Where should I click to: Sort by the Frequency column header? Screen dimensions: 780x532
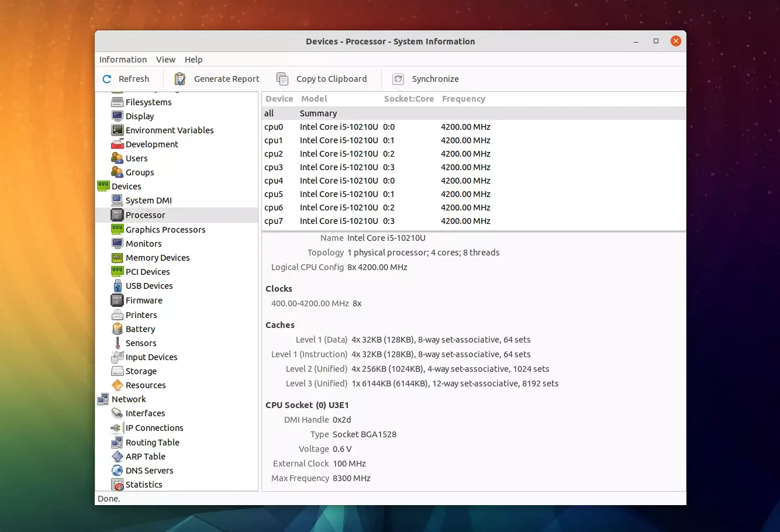[x=463, y=99]
